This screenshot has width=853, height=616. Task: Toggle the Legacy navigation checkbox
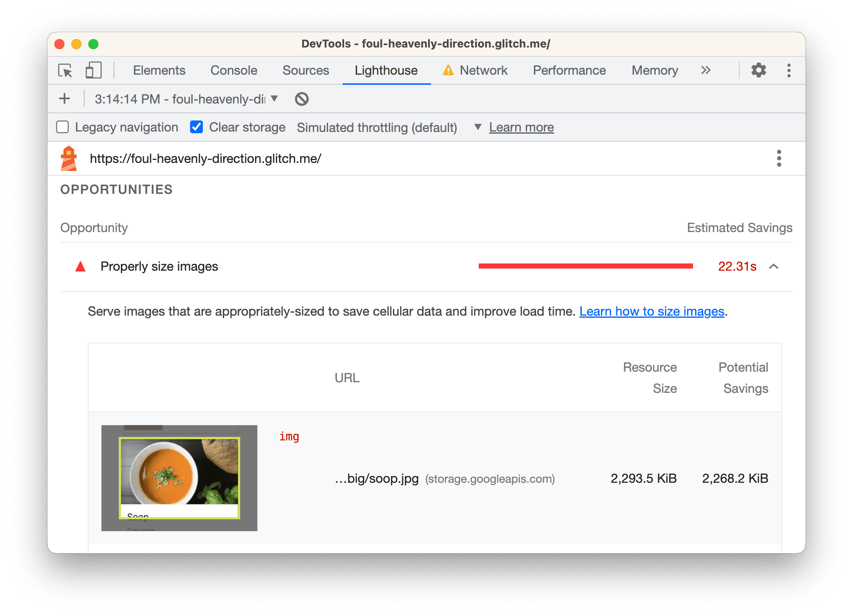[x=65, y=127]
